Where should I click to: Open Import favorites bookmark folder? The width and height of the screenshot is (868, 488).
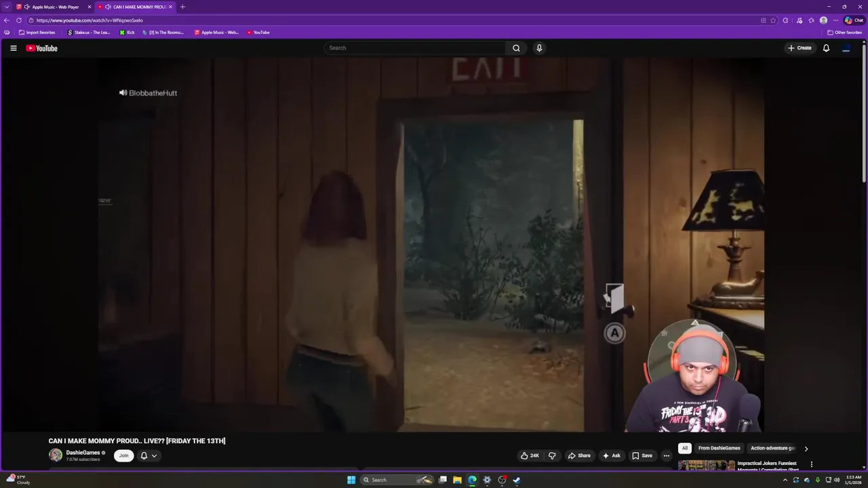(x=37, y=33)
